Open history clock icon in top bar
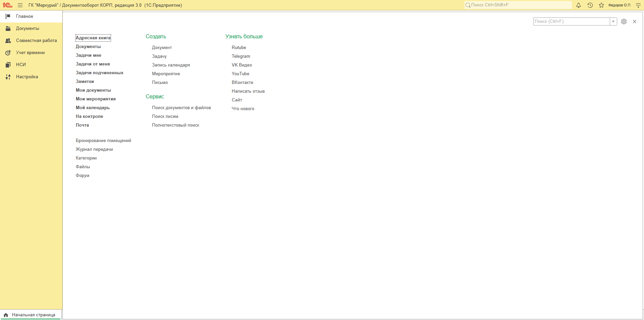 pos(590,5)
